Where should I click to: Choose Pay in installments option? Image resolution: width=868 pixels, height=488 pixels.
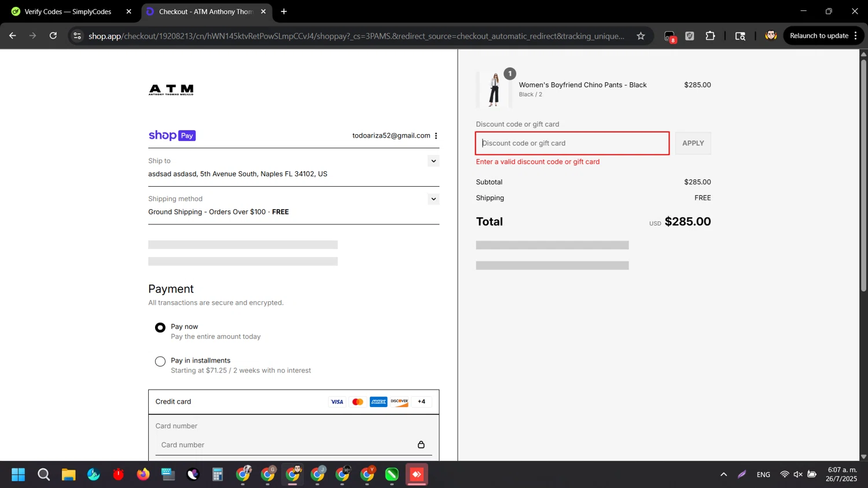(160, 361)
